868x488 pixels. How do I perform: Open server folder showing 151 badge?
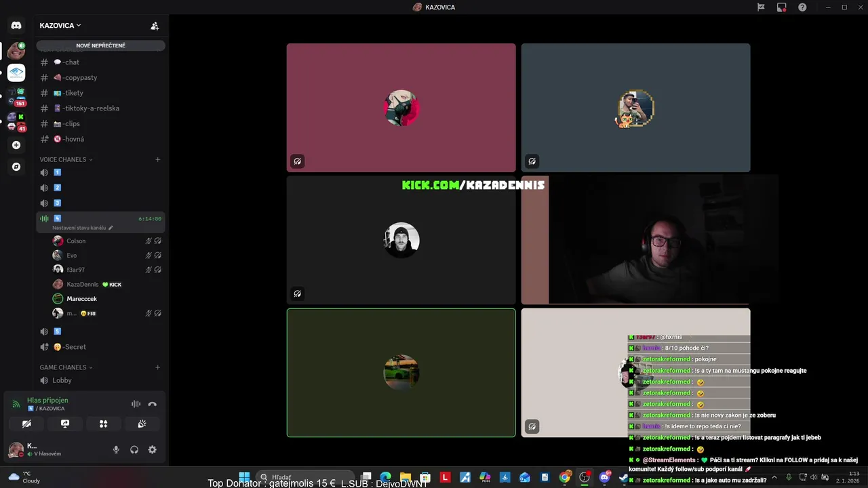[x=16, y=97]
